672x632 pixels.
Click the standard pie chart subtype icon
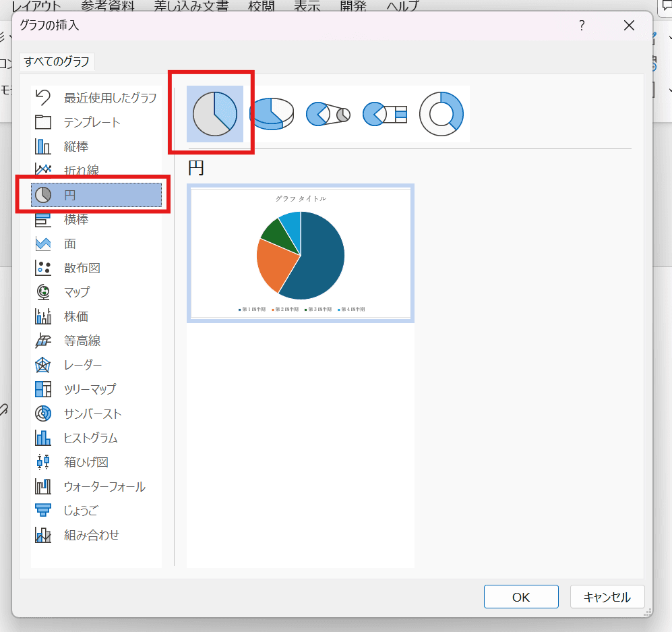click(x=215, y=113)
